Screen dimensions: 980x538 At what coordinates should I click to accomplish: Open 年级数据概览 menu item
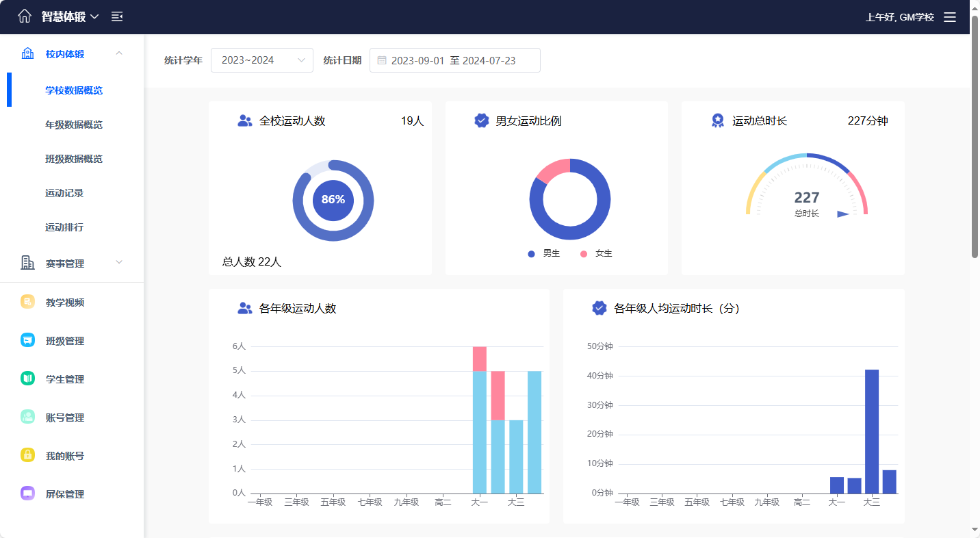pos(74,125)
